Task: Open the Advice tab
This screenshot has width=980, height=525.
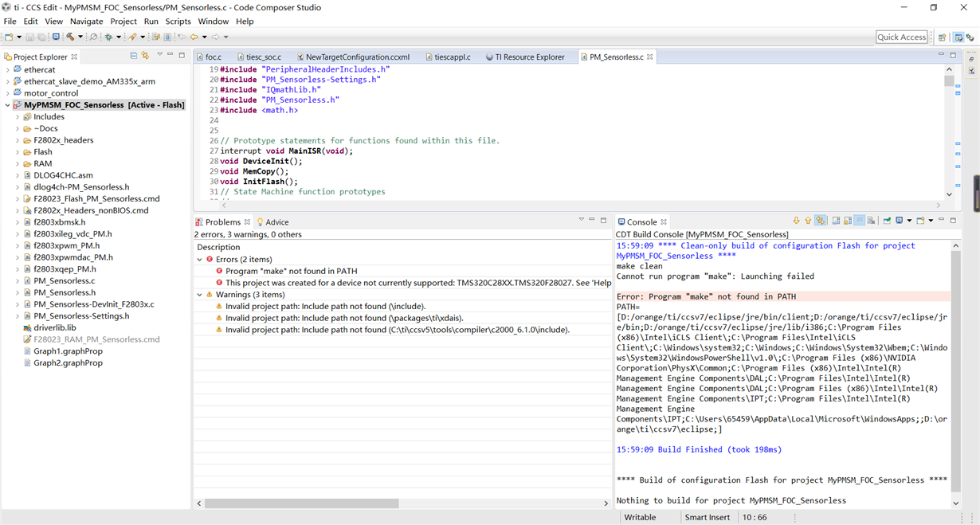Action: pyautogui.click(x=276, y=222)
